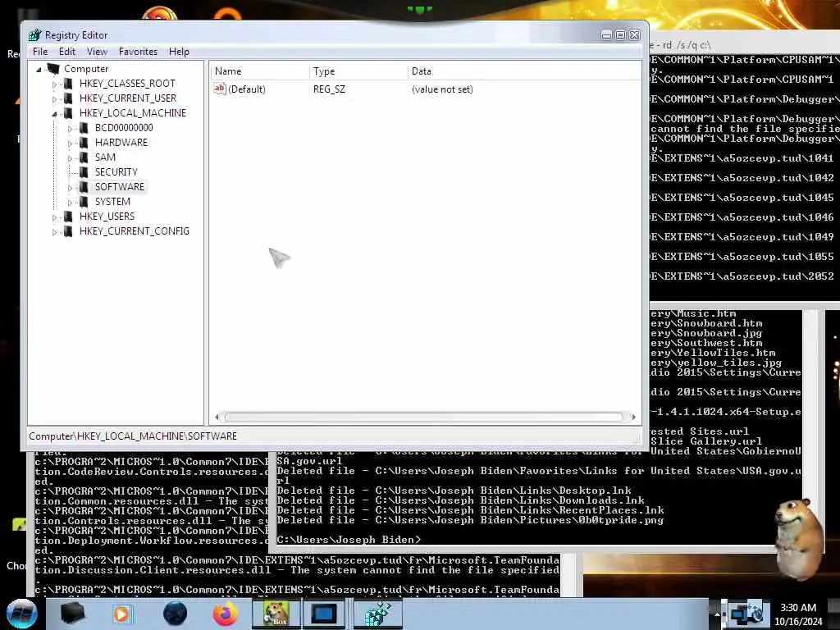Click the status bar registry path
840x630 pixels.
(133, 436)
